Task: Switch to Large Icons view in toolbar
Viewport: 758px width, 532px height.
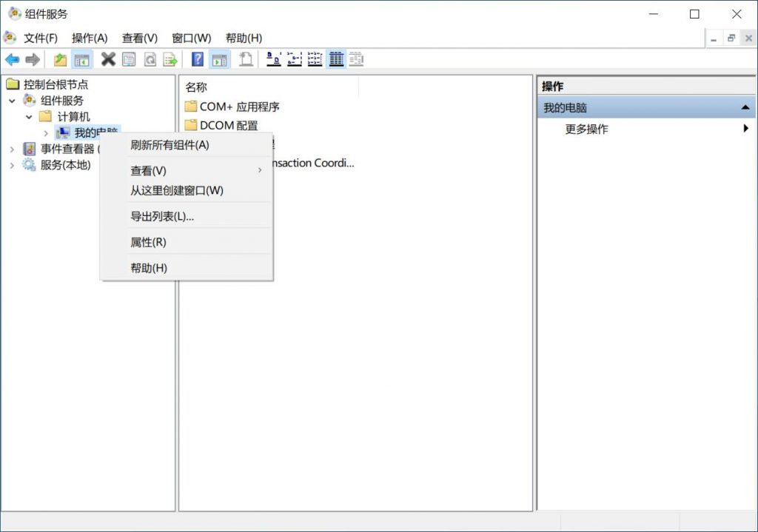Action: pos(274,59)
